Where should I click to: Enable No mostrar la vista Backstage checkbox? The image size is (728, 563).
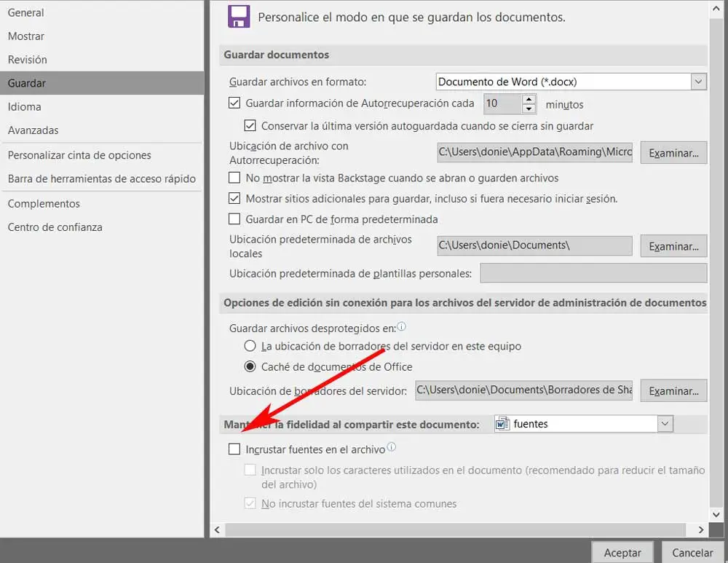(234, 178)
